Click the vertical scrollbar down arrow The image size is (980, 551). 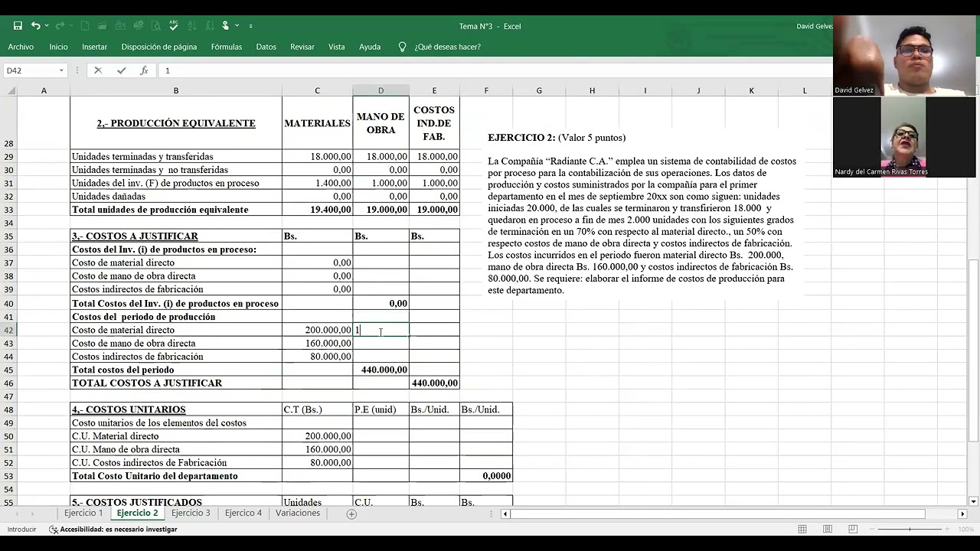[973, 501]
